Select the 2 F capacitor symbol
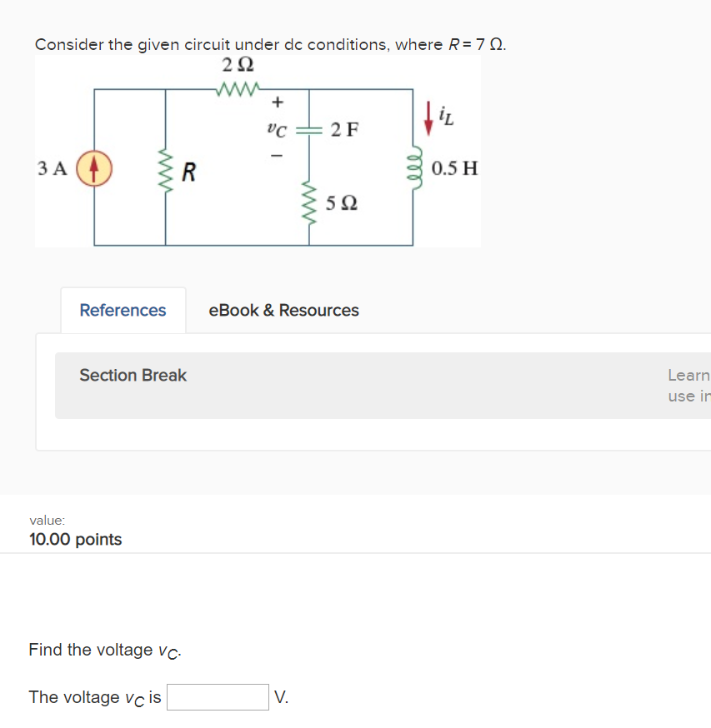Image resolution: width=711 pixels, height=728 pixels. click(308, 130)
